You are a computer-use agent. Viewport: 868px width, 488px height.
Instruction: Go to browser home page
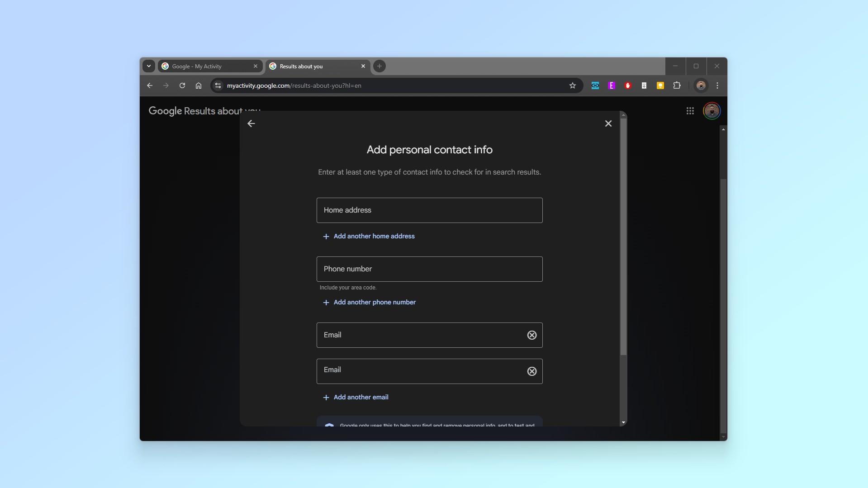198,85
